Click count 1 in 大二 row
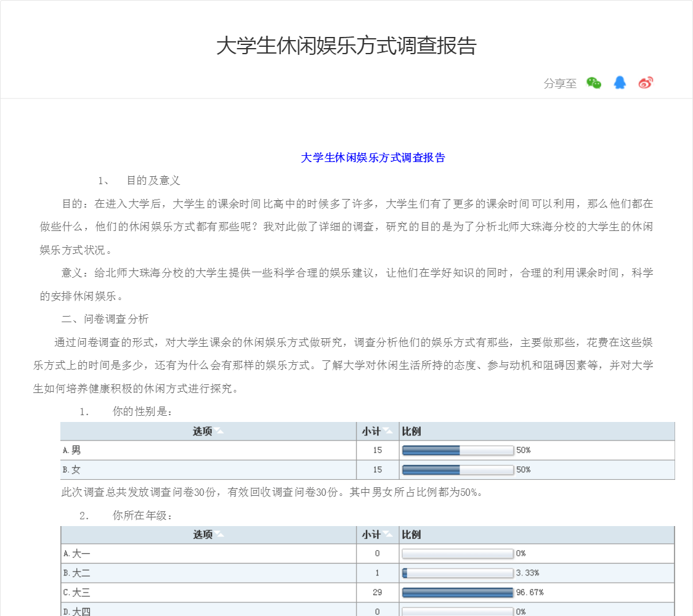The image size is (693, 616). tap(377, 573)
